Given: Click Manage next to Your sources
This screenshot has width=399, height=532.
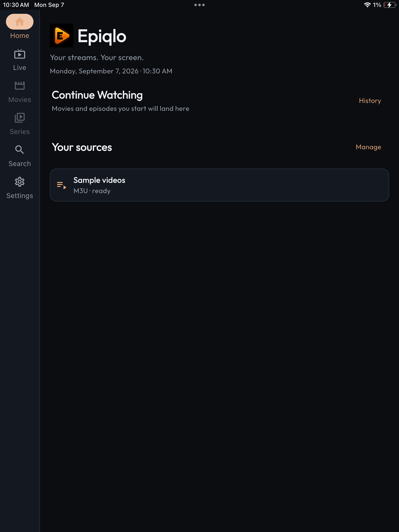Looking at the screenshot, I should coord(368,147).
